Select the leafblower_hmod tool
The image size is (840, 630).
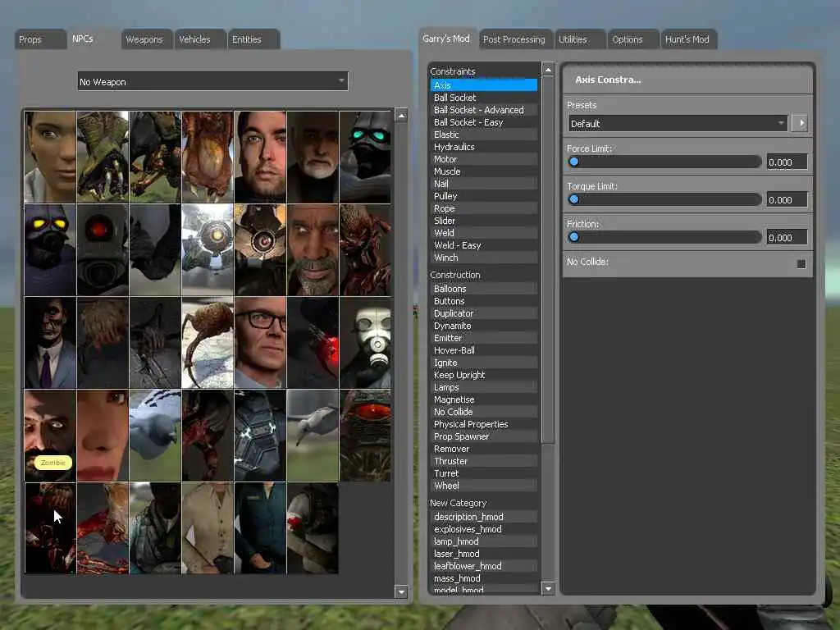point(484,566)
